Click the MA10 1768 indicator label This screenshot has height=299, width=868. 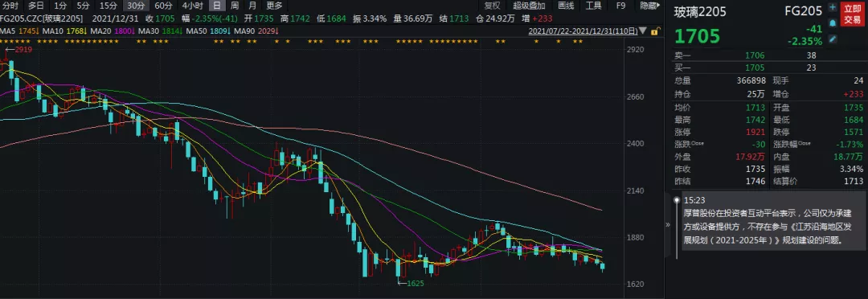(64, 31)
